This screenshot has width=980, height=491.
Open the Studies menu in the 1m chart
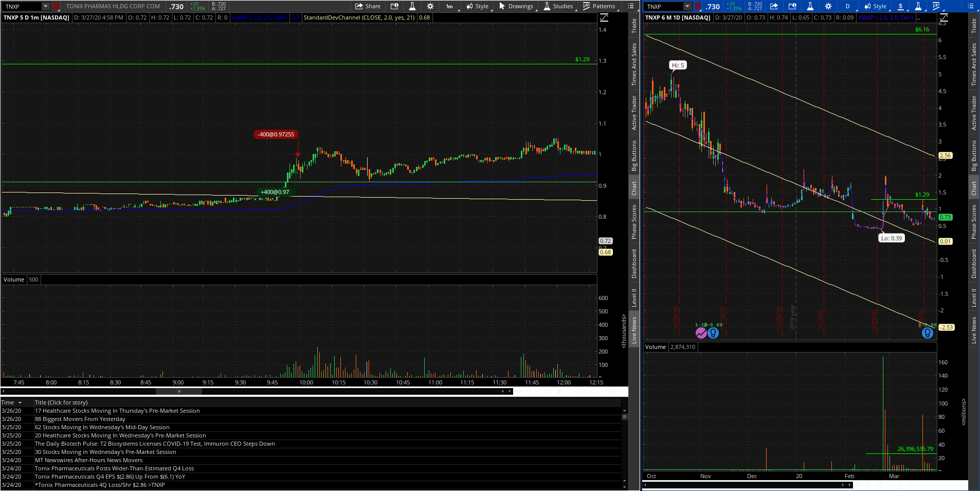pos(558,6)
